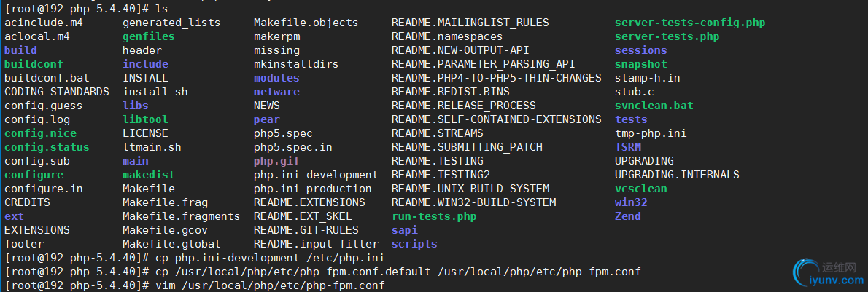This screenshot has width=868, height=292.
Task: Click the README.TESTING2 entry
Action: point(441,175)
